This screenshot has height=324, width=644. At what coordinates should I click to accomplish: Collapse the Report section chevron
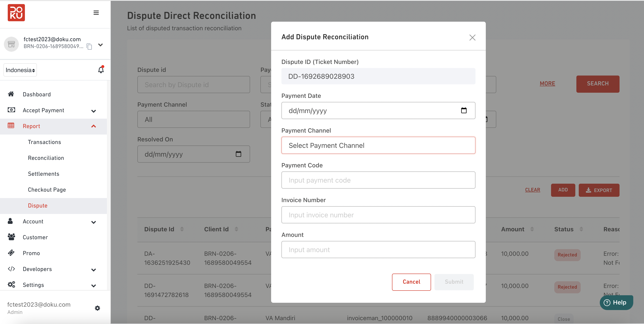coord(94,126)
